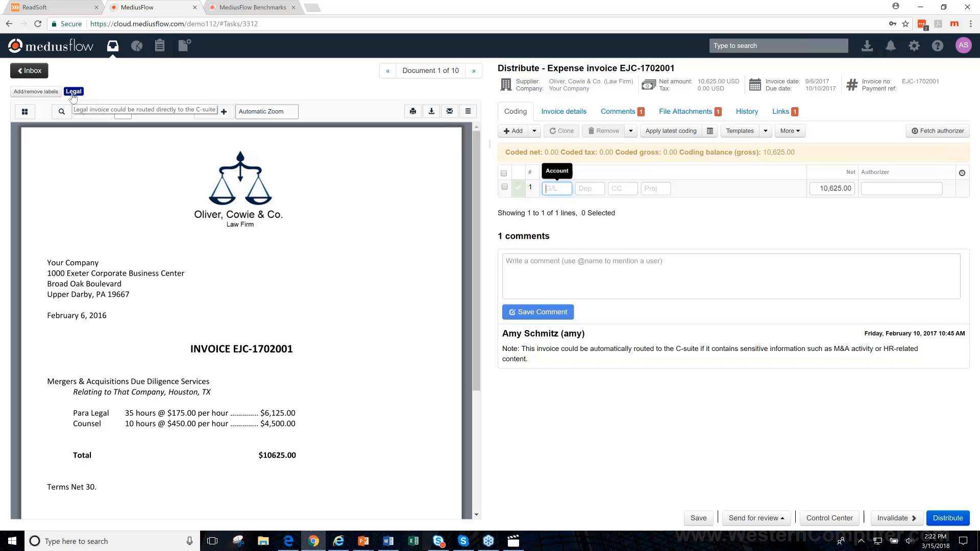Download the invoice with the download icon
Viewport: 980px width, 551px height.
click(431, 111)
